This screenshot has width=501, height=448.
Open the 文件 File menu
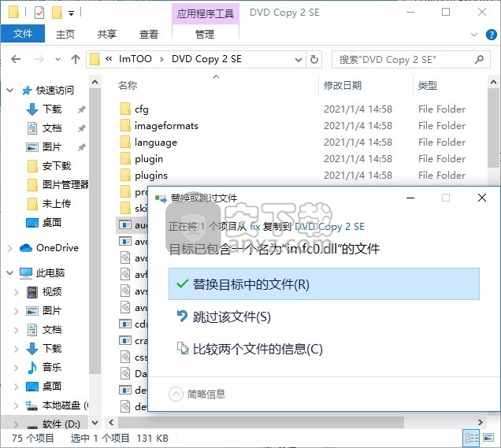23,34
